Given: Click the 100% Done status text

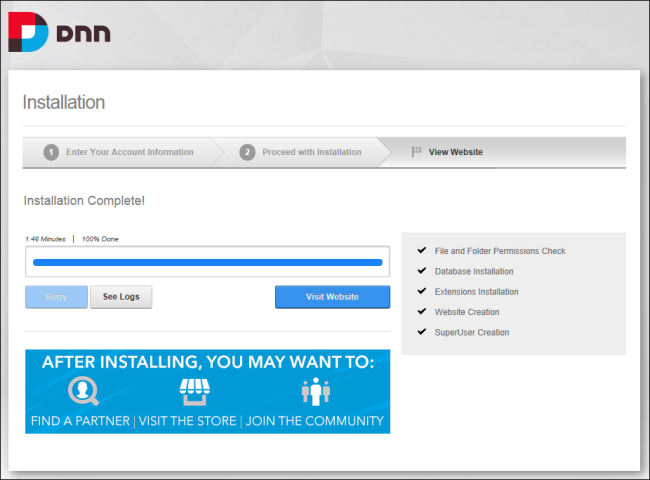Looking at the screenshot, I should click(100, 239).
